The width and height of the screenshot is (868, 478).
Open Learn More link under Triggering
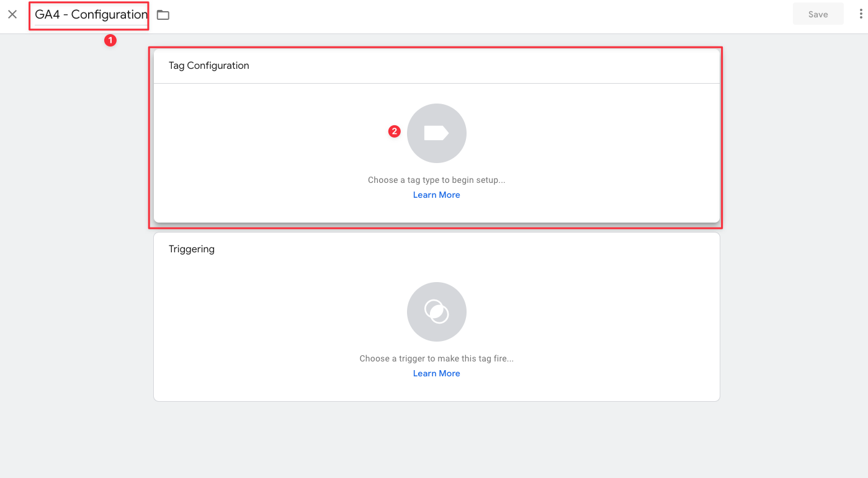coord(437,373)
